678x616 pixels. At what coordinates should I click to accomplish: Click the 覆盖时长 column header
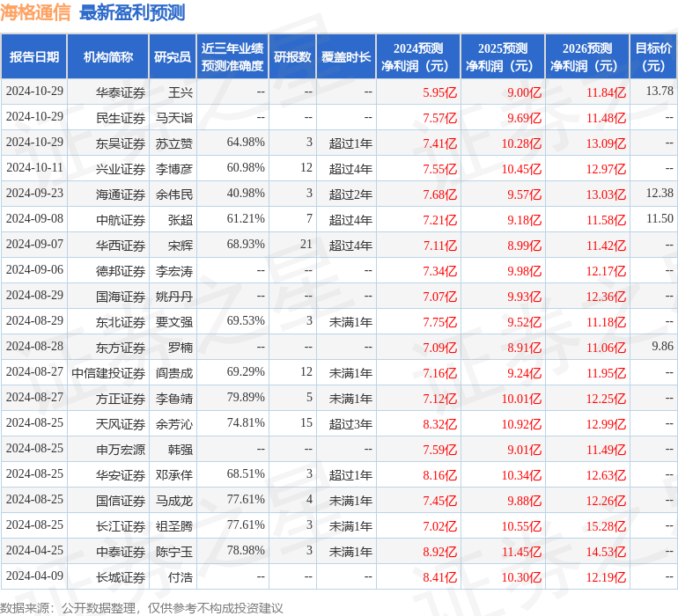pos(346,56)
